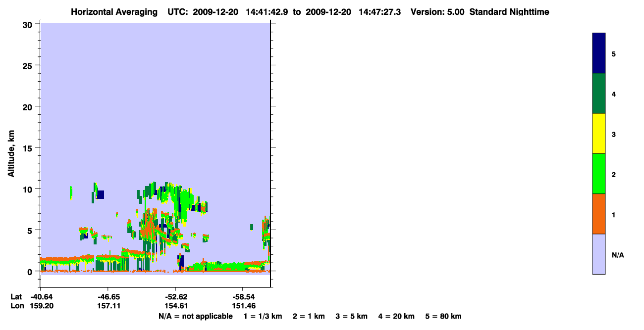Click the "N/A = not applicable" legend note

tap(196, 316)
